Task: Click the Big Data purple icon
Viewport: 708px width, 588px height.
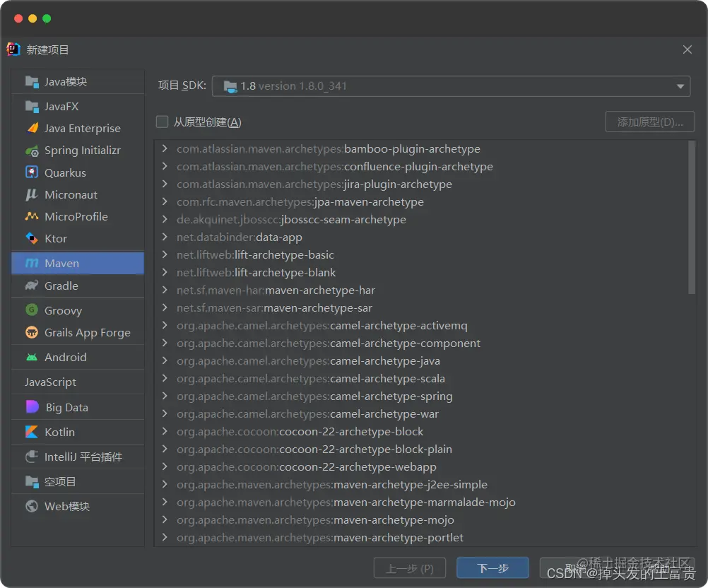Action: 32,407
